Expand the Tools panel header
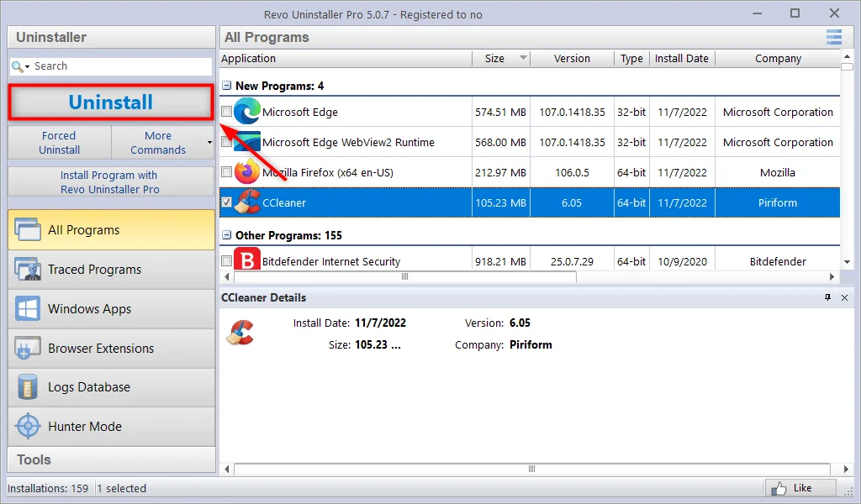861x504 pixels. pos(112,459)
